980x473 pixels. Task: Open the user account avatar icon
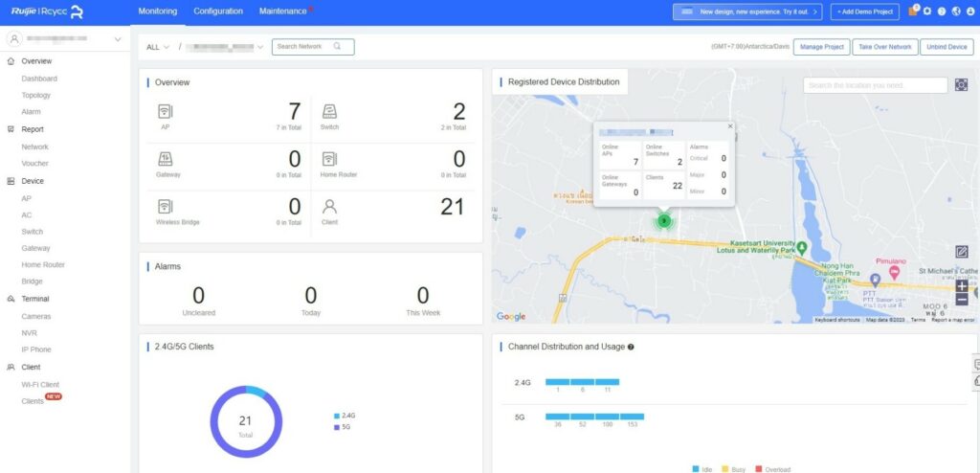(x=969, y=11)
